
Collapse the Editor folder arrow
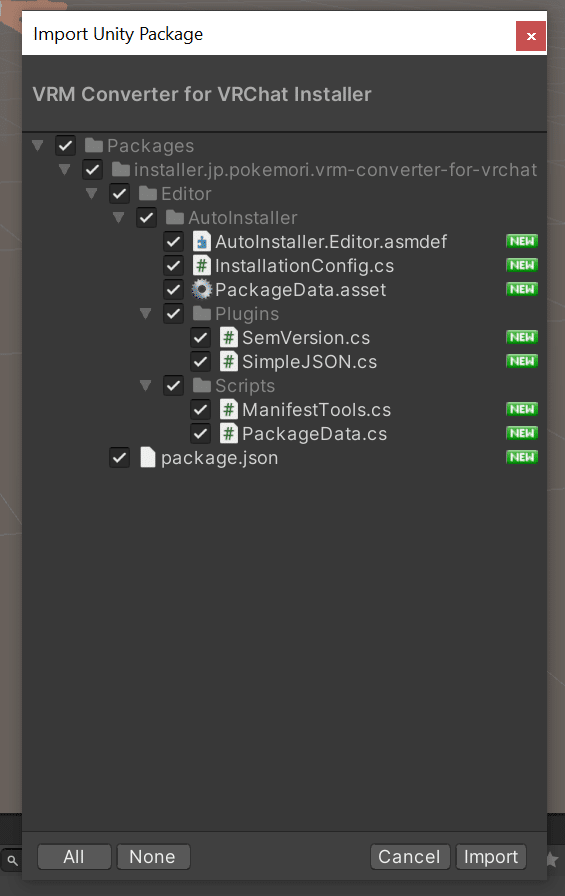click(91, 194)
